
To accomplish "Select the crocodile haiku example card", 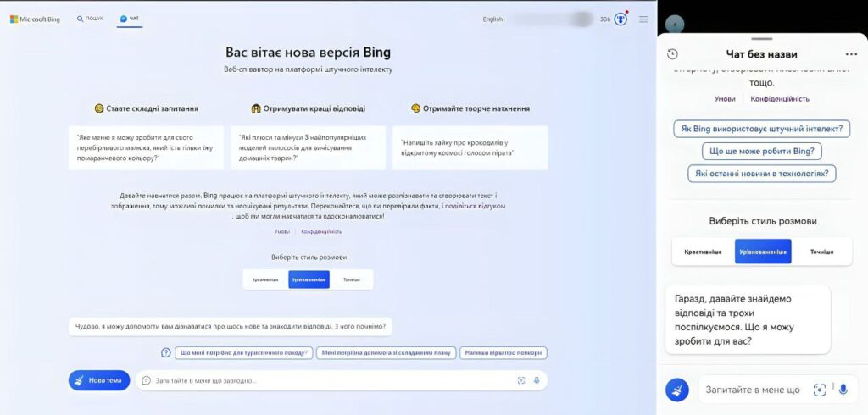I will [x=470, y=147].
